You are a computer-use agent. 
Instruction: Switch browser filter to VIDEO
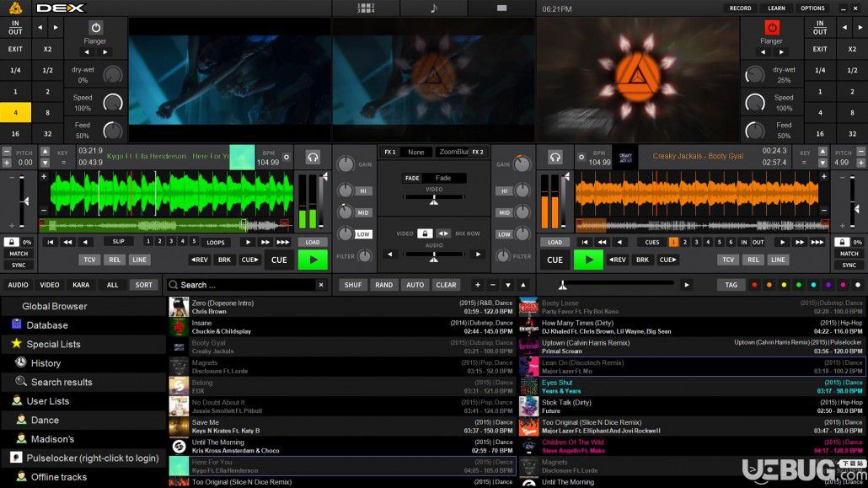(x=49, y=285)
